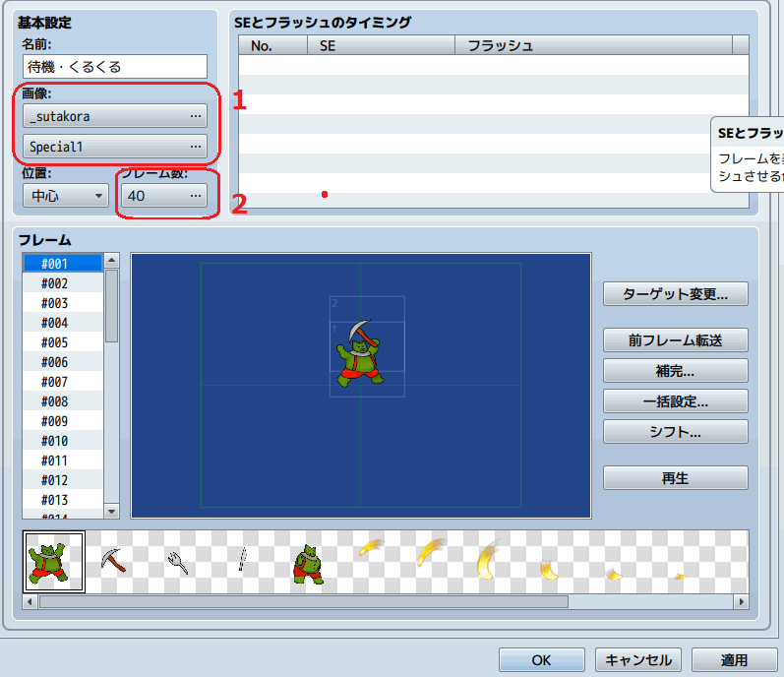Select frame #011 in the list
Screen dimensions: 784x677
63,461
